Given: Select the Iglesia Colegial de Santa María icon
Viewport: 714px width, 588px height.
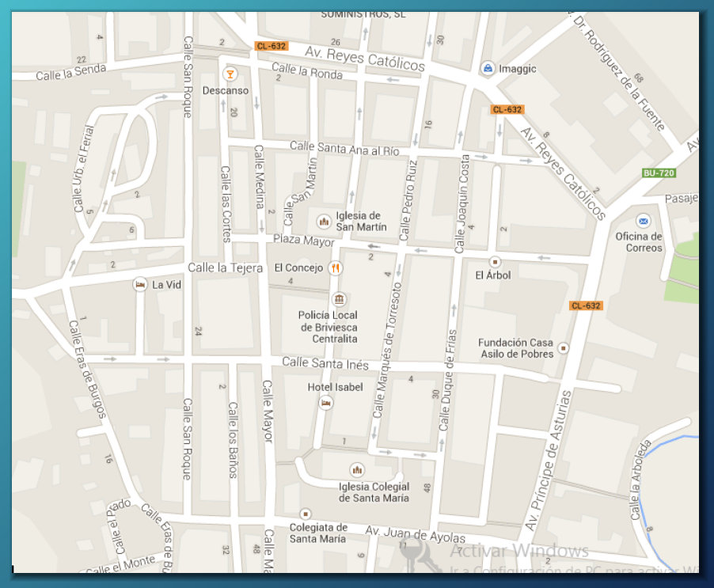Looking at the screenshot, I should tap(357, 469).
